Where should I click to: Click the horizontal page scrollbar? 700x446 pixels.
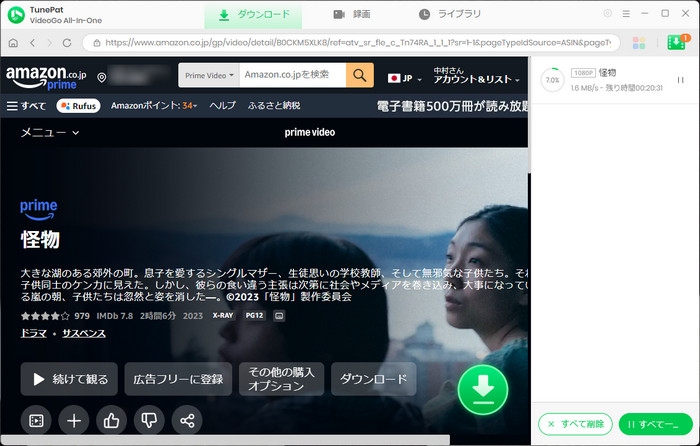[x=225, y=439]
